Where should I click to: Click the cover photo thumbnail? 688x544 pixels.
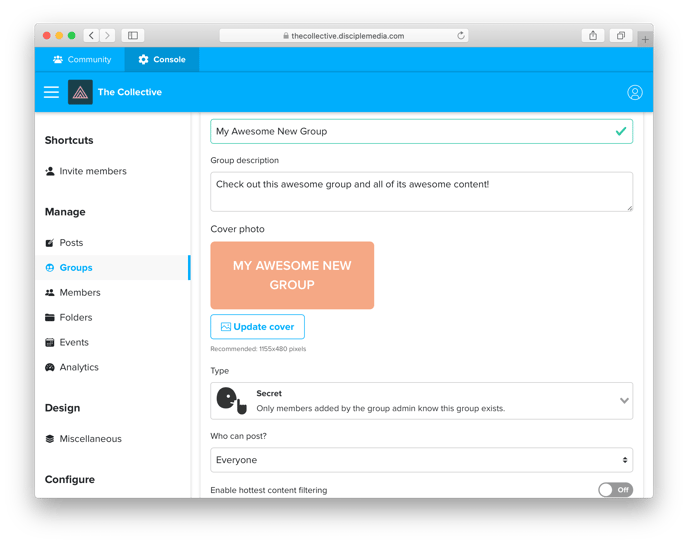tap(292, 276)
